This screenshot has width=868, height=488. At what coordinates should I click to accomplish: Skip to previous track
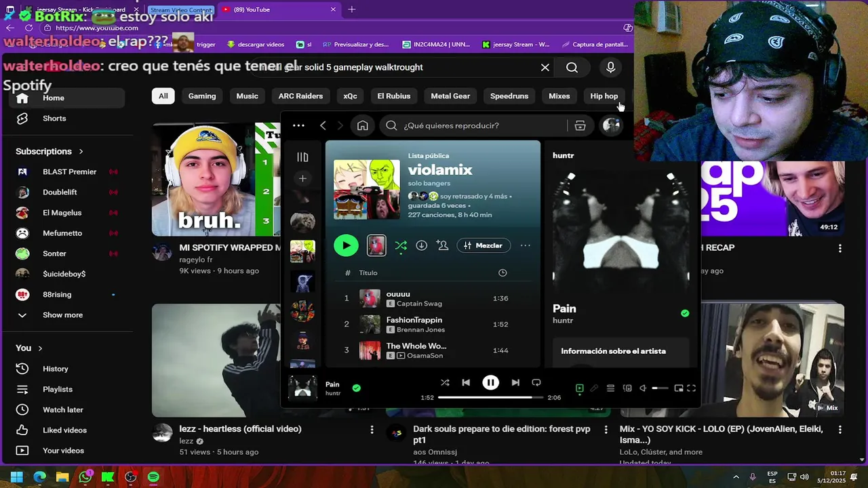pos(466,382)
